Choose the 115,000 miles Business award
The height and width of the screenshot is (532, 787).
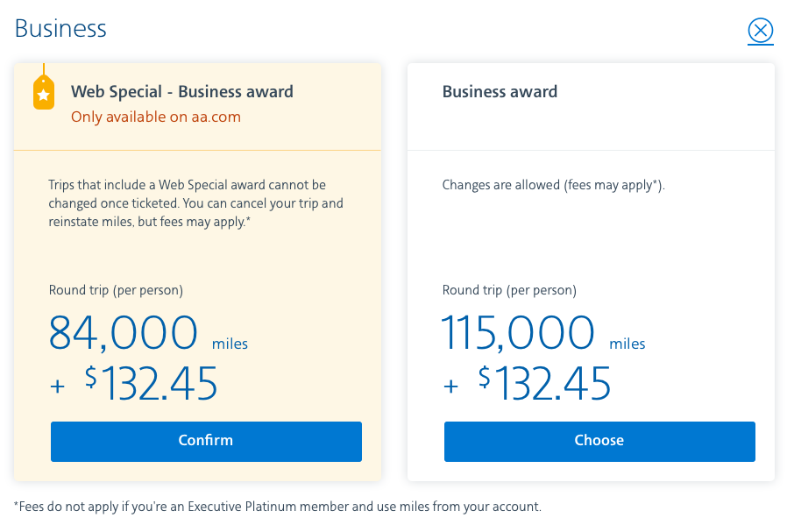(x=599, y=441)
